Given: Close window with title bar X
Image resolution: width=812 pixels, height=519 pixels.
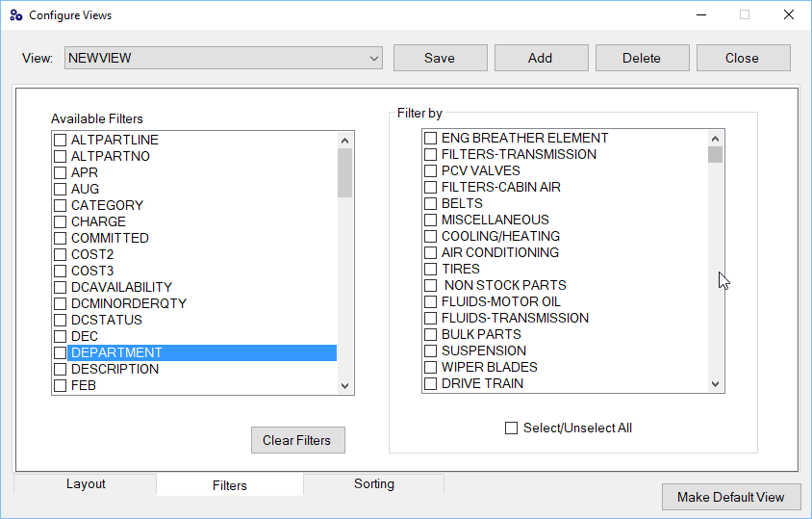Looking at the screenshot, I should click(789, 15).
